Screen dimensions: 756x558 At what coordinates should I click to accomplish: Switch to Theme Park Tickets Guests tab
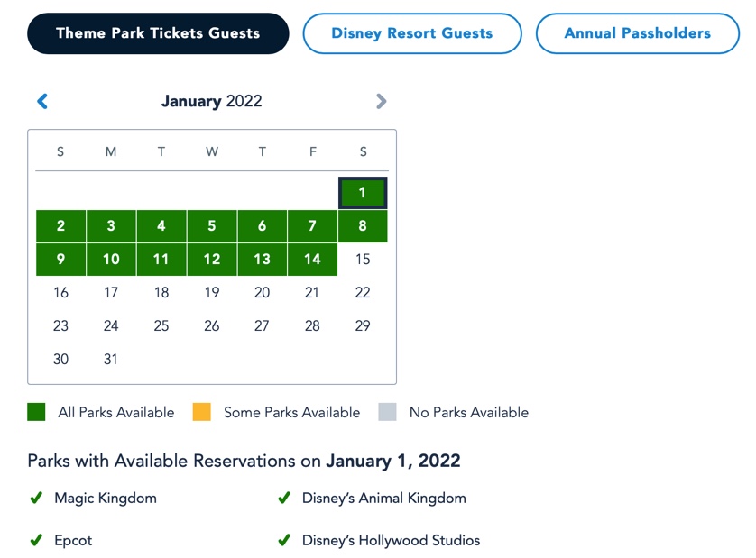158,33
